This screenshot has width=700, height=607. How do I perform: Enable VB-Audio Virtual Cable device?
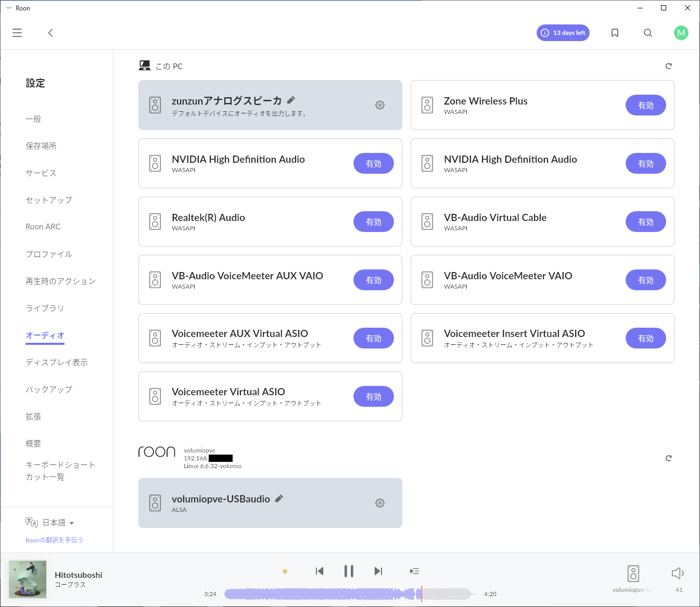coord(646,222)
